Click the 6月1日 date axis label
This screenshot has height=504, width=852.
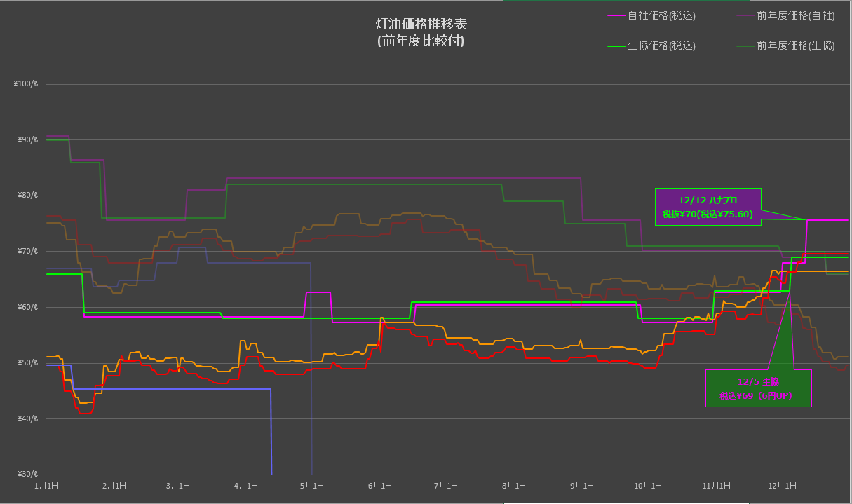point(380,485)
